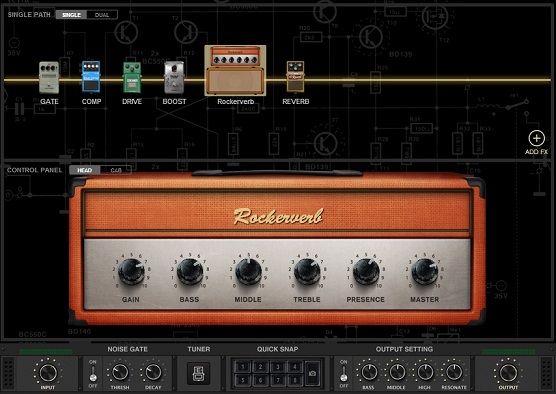Toggle the Noise Gate on/off switch

click(x=93, y=374)
